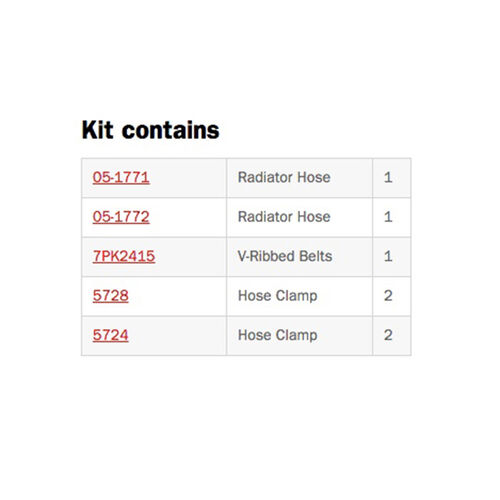This screenshot has width=500, height=500.
Task: Click quantity 2 in the 5724 row
Action: click(x=388, y=335)
